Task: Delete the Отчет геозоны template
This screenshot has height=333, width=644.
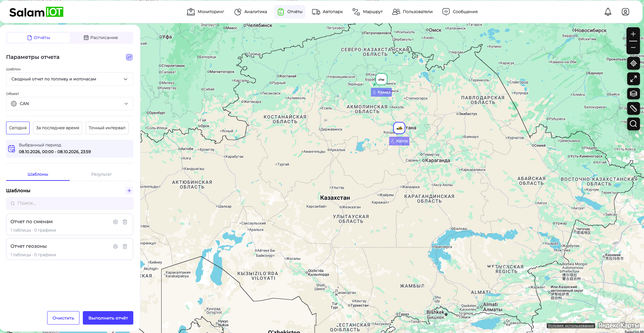Action: [125, 246]
